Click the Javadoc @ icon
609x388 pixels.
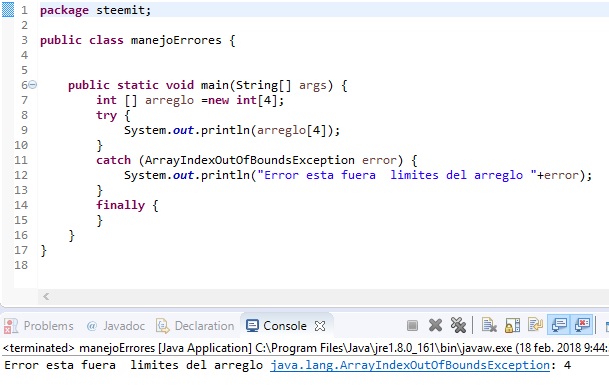[92, 326]
